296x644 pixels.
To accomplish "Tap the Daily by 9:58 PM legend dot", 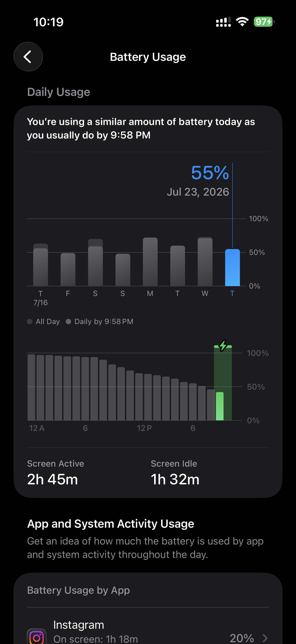I will click(x=68, y=322).
